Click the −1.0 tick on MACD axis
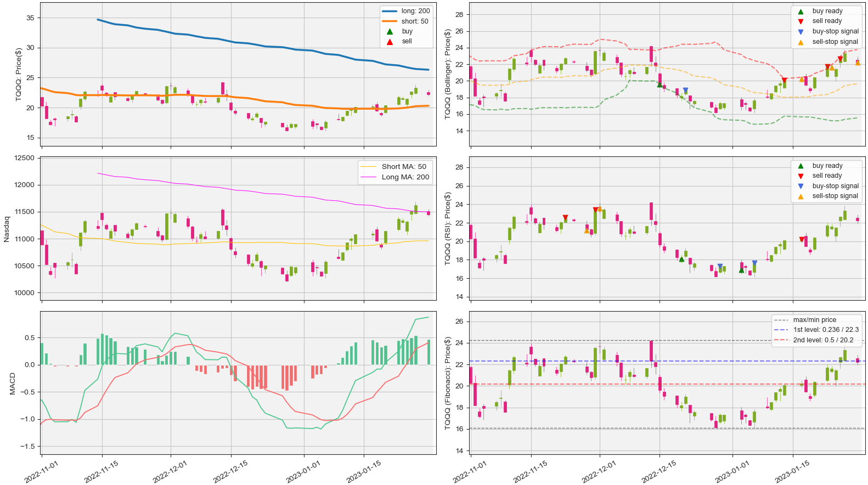Viewport: 868px width, 485px height. pos(26,419)
